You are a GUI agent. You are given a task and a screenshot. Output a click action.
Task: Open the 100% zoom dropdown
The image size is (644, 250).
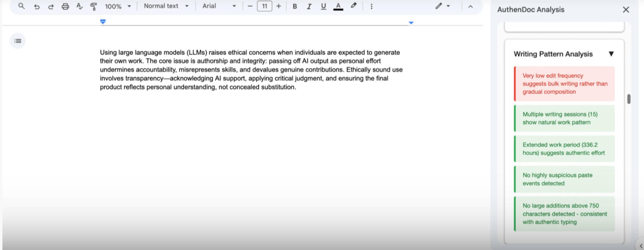[118, 6]
